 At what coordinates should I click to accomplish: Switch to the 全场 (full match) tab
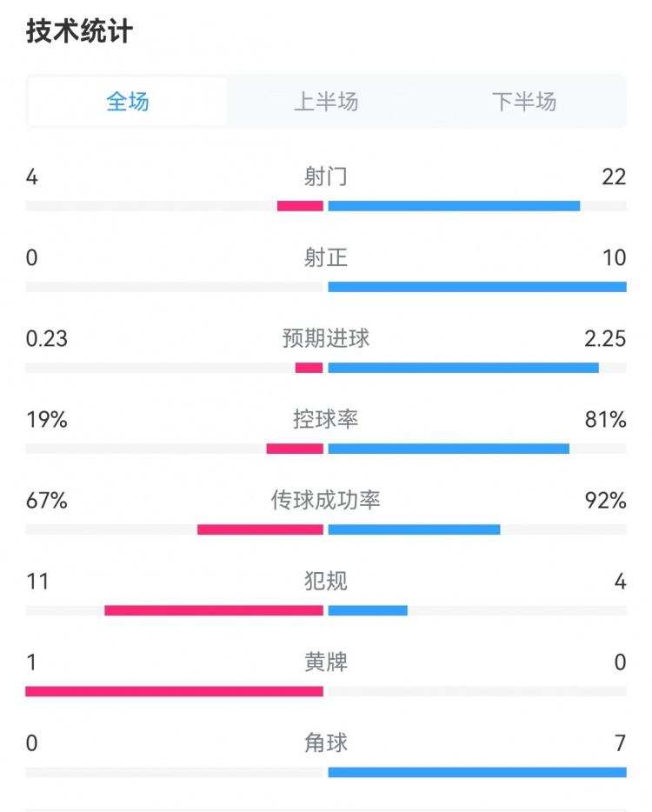pos(128,102)
